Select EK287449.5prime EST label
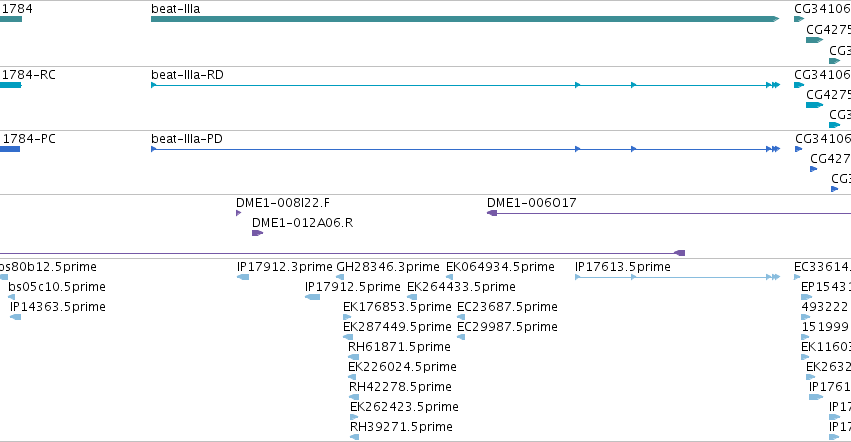This screenshot has width=851, height=442. pyautogui.click(x=397, y=327)
